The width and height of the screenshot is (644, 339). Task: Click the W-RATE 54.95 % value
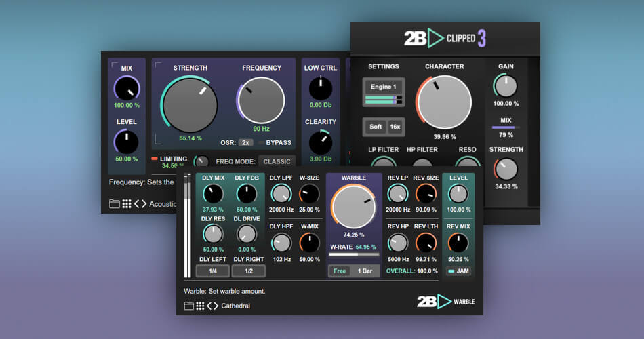tap(366, 247)
